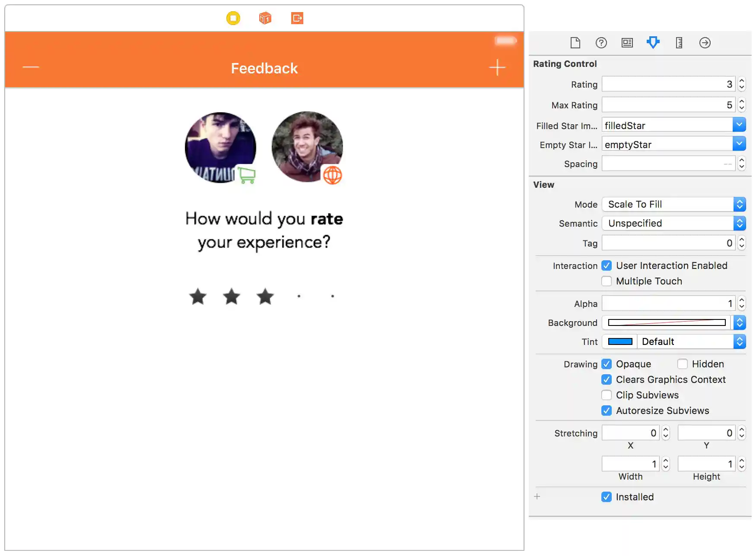Image resolution: width=756 pixels, height=556 pixels.
Task: Switch to the Identity inspector
Action: coord(627,43)
